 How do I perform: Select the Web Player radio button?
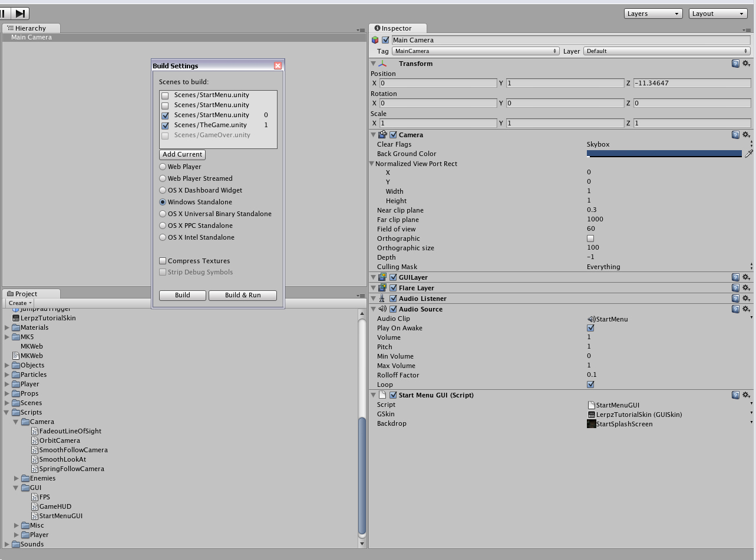click(162, 167)
